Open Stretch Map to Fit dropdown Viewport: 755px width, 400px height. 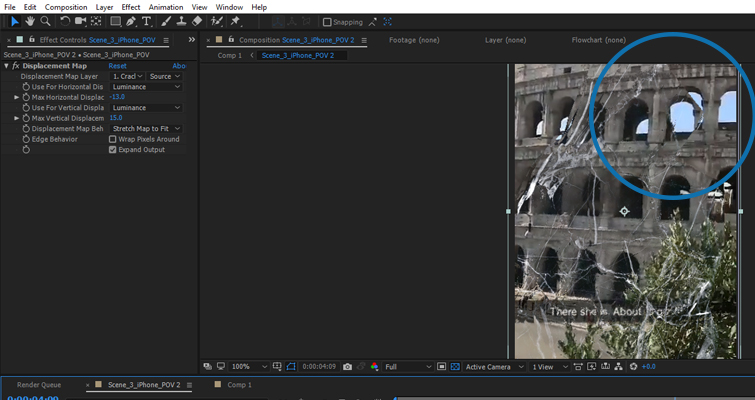tap(146, 128)
